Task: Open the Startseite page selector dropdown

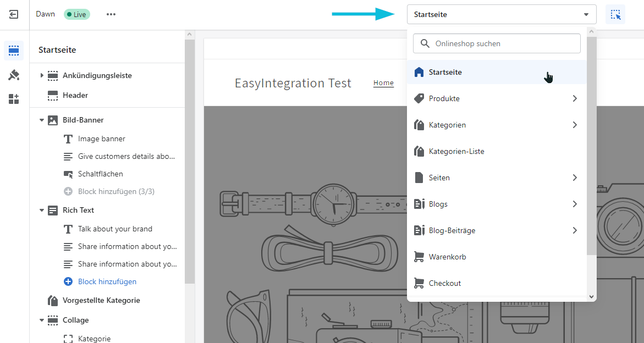Action: 502,14
